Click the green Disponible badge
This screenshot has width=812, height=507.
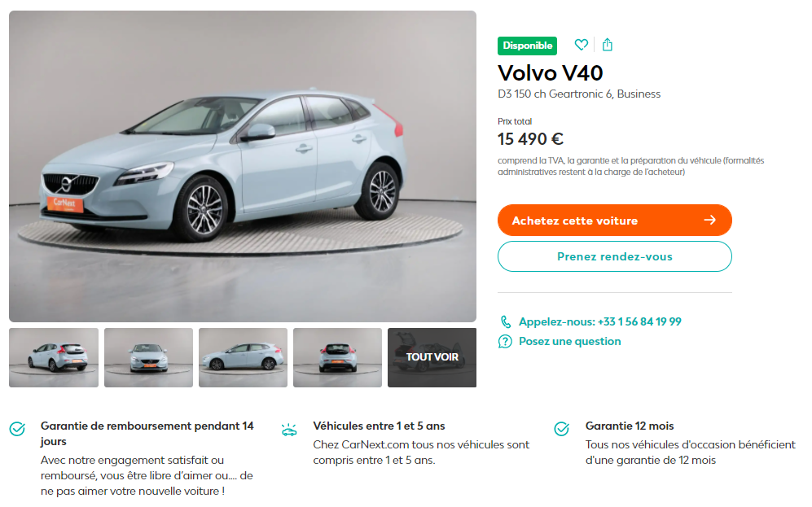click(x=527, y=46)
